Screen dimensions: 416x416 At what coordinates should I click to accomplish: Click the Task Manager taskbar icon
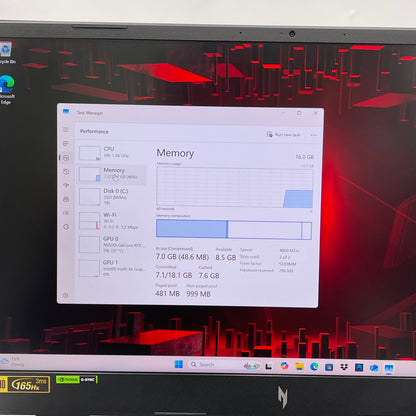(389, 368)
